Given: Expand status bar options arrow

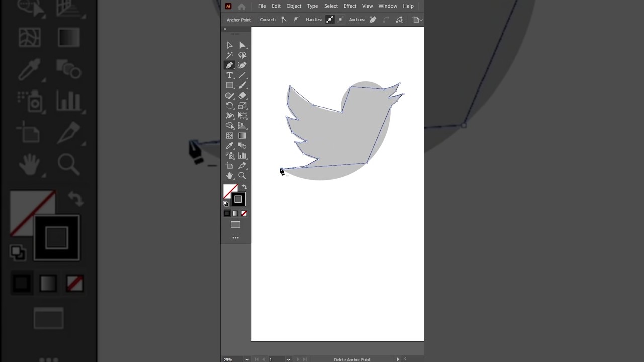Looking at the screenshot, I should (398, 359).
